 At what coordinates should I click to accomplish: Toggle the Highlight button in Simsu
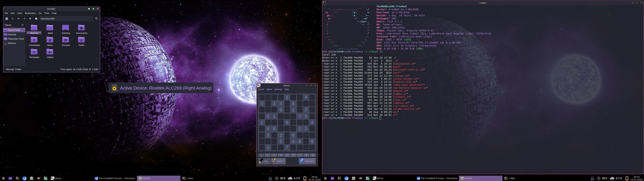[x=307, y=161]
